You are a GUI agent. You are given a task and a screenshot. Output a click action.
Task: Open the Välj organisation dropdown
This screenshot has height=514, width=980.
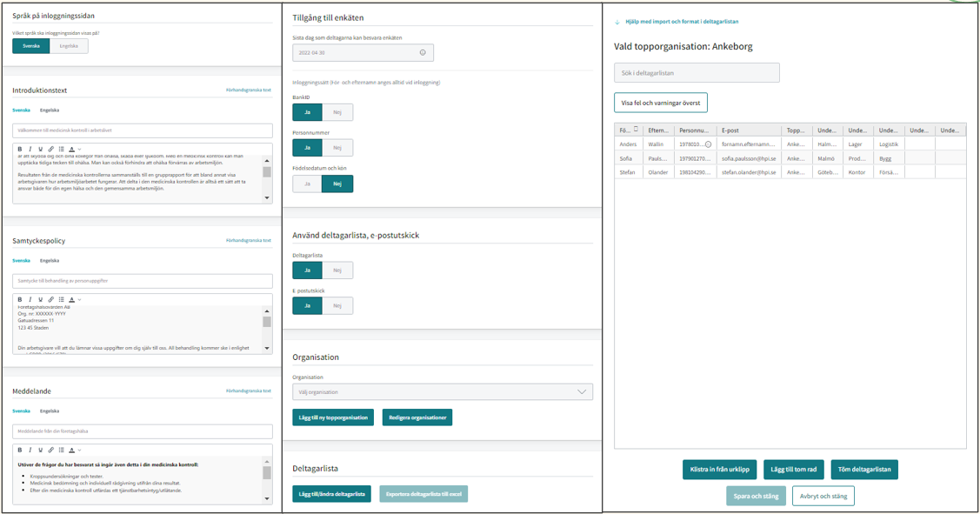(443, 392)
